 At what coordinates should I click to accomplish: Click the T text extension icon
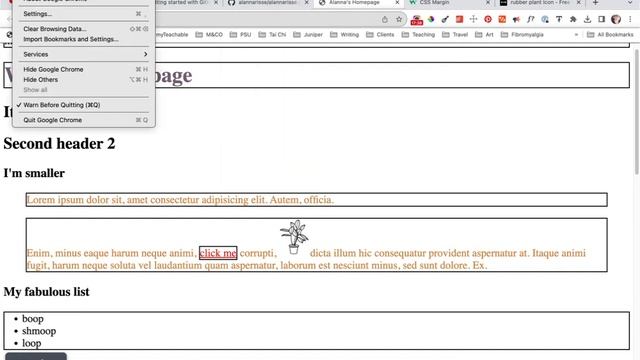pos(559,19)
